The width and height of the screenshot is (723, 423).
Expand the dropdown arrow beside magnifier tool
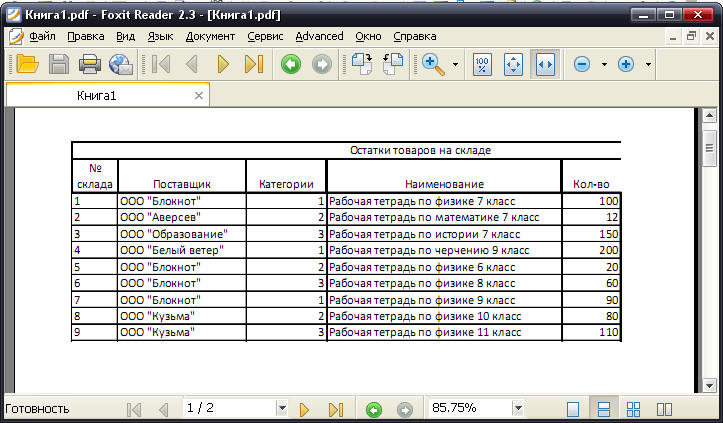[x=456, y=64]
